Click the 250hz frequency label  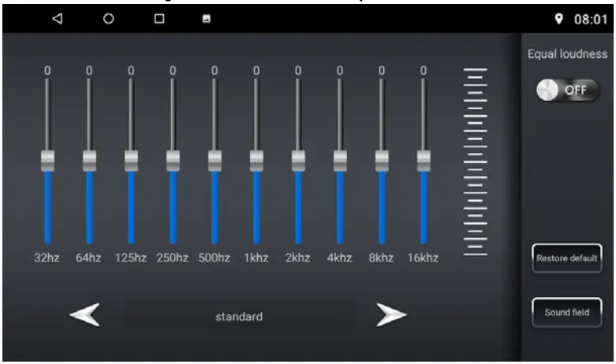172,258
